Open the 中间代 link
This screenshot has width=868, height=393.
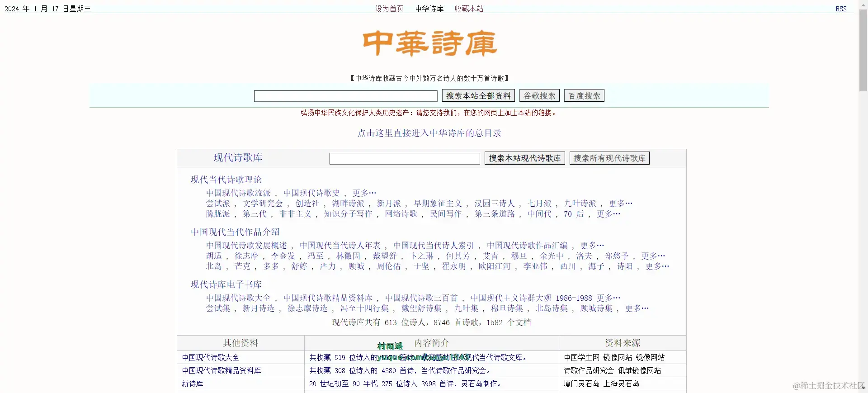539,214
